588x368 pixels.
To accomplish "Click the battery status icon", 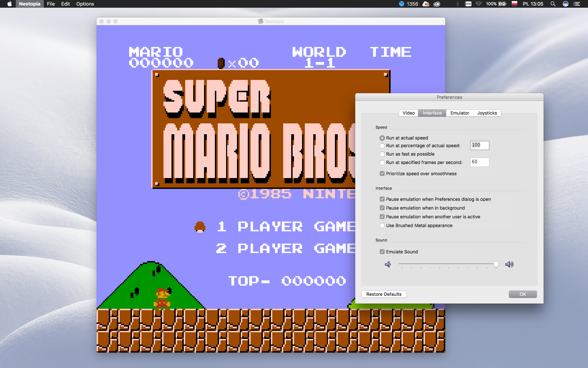I will click(x=502, y=4).
